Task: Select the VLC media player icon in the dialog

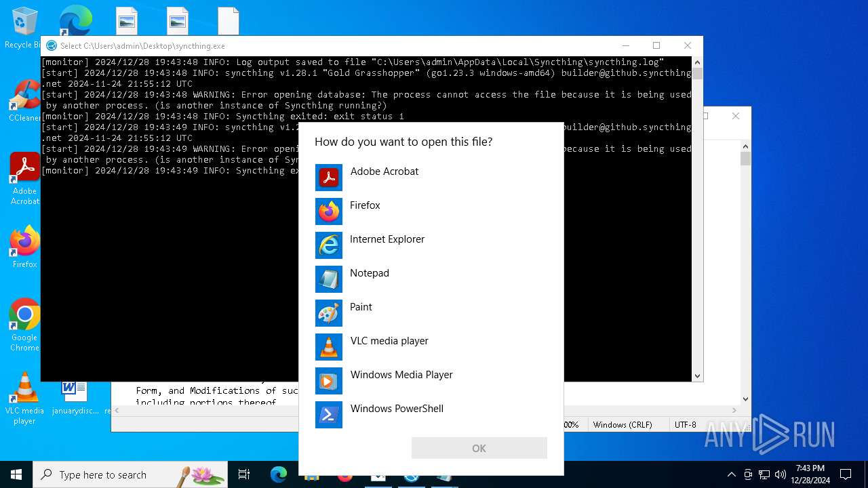Action: [x=329, y=347]
